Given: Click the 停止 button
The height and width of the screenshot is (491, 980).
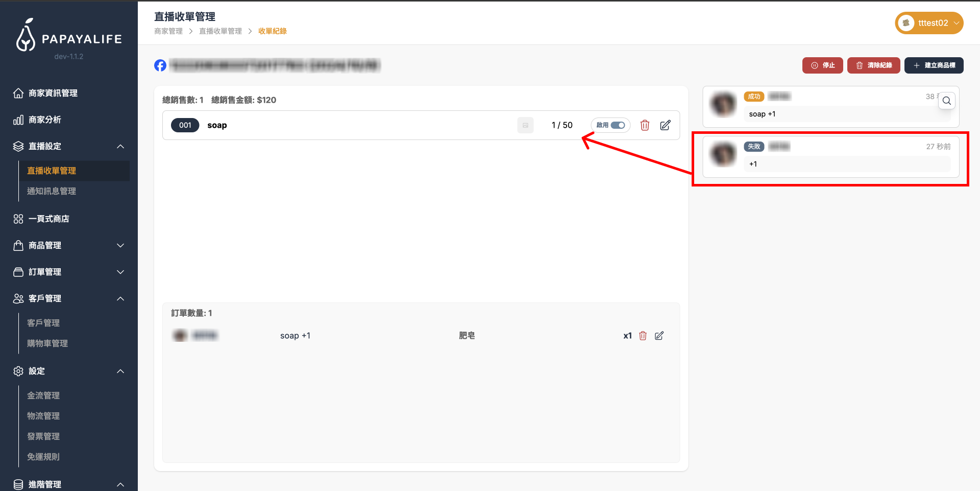Looking at the screenshot, I should (x=822, y=65).
